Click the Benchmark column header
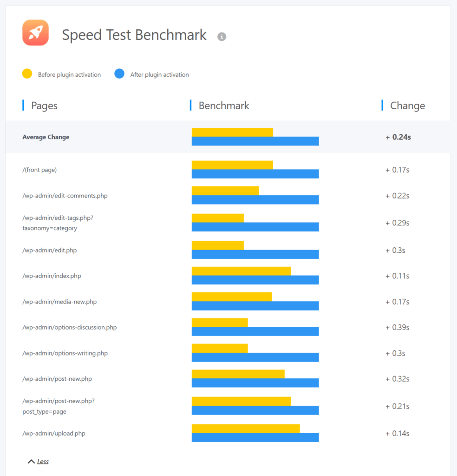Image resolution: width=457 pixels, height=476 pixels. click(223, 106)
